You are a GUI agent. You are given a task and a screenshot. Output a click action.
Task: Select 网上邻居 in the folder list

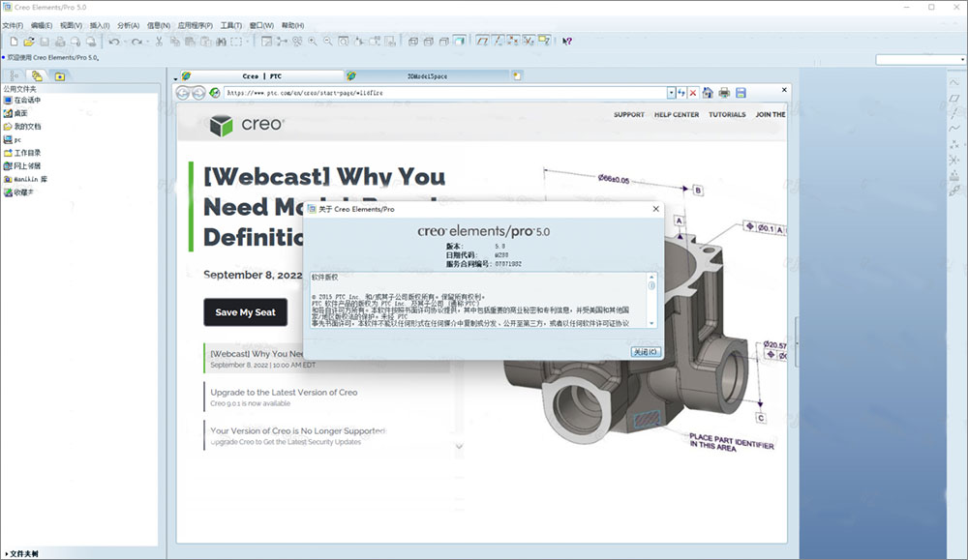tap(22, 166)
